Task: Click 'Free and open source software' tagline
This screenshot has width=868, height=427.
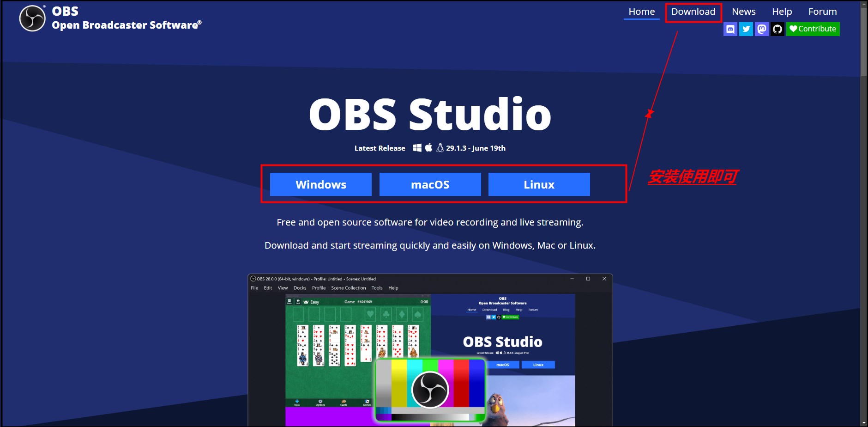Action: pos(430,222)
